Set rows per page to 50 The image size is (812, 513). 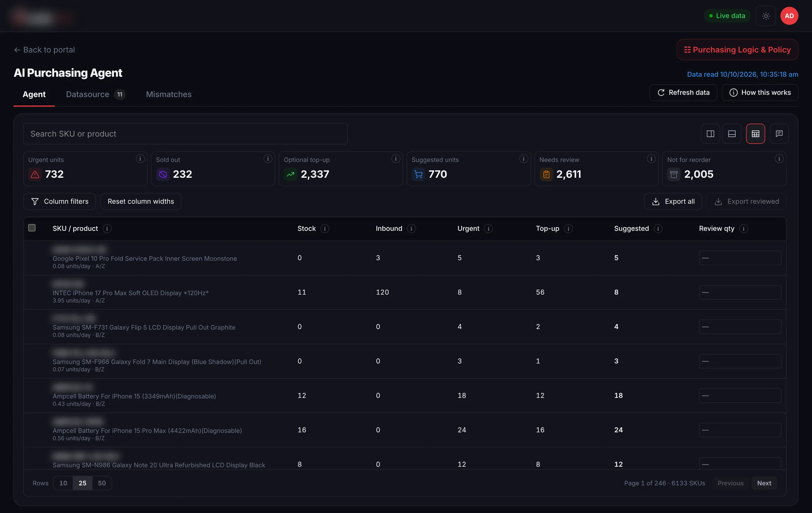point(102,483)
